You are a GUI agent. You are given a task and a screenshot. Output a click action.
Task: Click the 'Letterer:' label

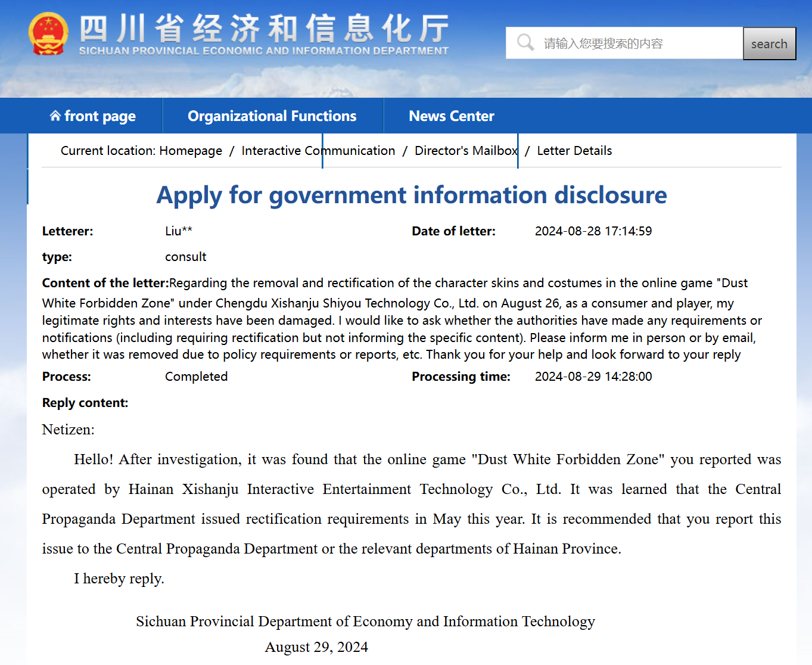[x=67, y=231]
